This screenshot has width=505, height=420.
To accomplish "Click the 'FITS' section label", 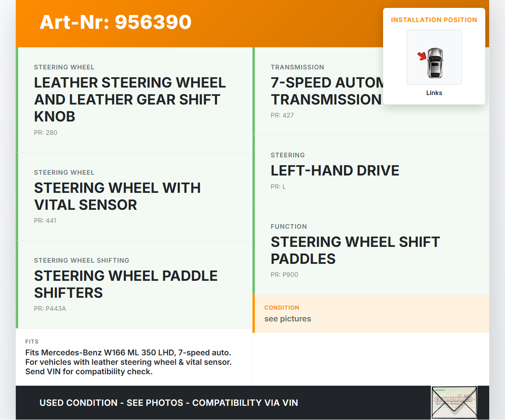I will (32, 342).
